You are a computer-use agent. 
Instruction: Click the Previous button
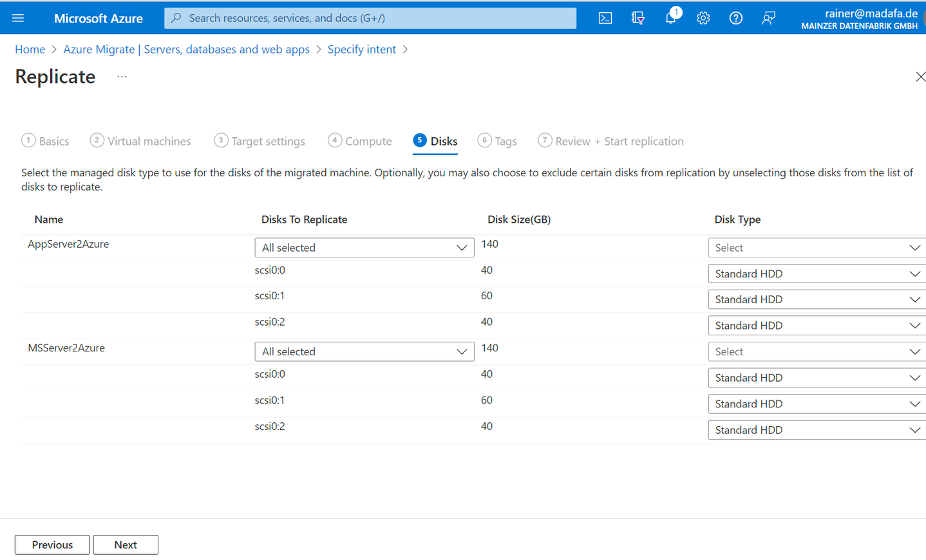click(52, 545)
